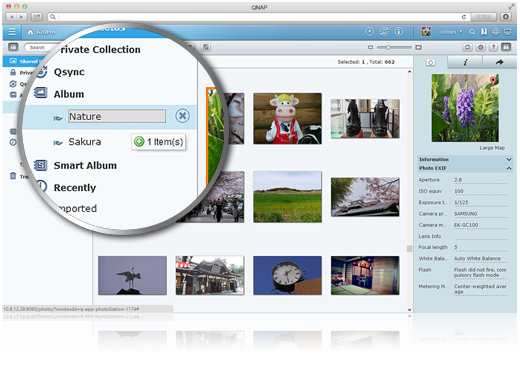
Task: Click the ISO equiv value 100
Action: click(x=459, y=191)
